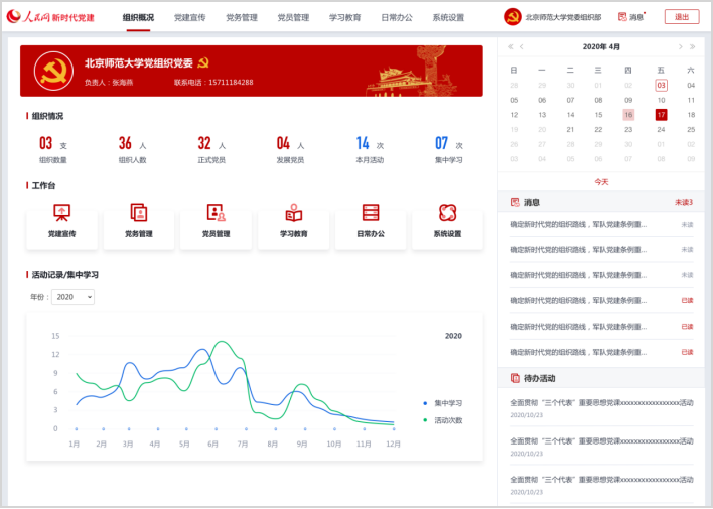Click the 待办活动 panel header icon
Screen dimensions: 713x509
pos(515,378)
